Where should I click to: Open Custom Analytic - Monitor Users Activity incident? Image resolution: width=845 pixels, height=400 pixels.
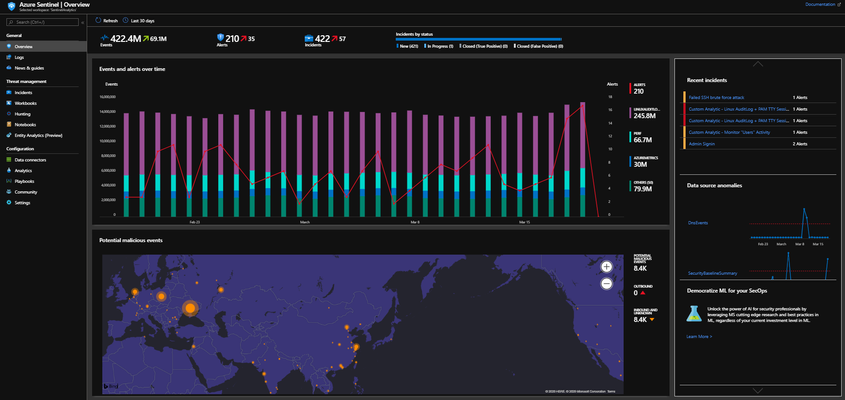click(729, 132)
